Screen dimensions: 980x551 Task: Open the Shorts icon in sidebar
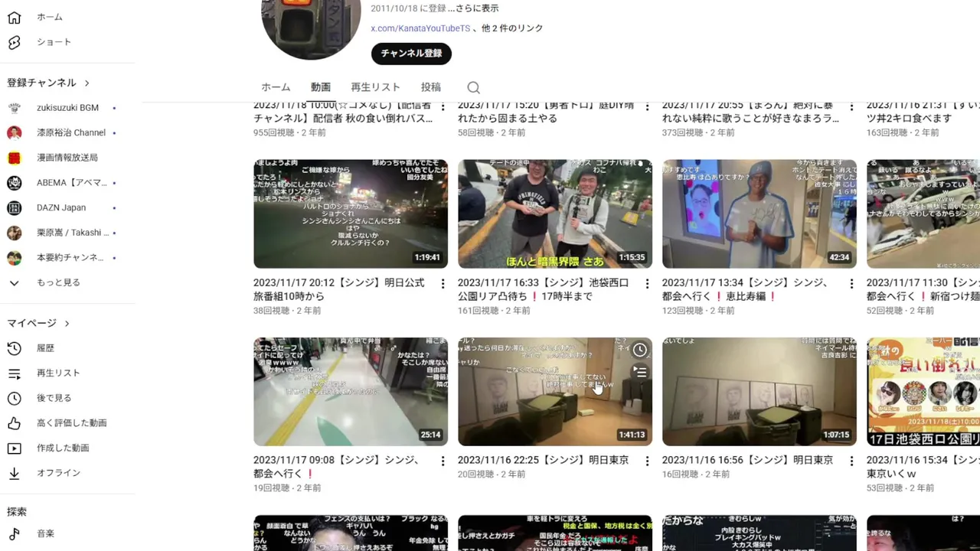(x=14, y=42)
